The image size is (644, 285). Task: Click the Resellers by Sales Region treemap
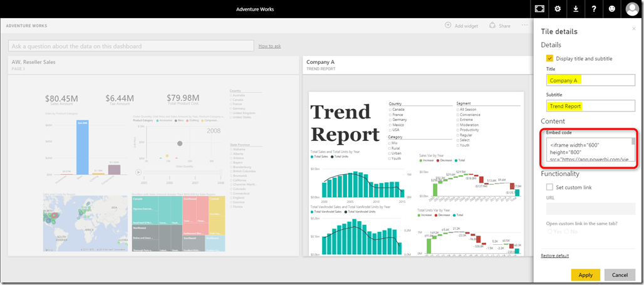point(179,224)
